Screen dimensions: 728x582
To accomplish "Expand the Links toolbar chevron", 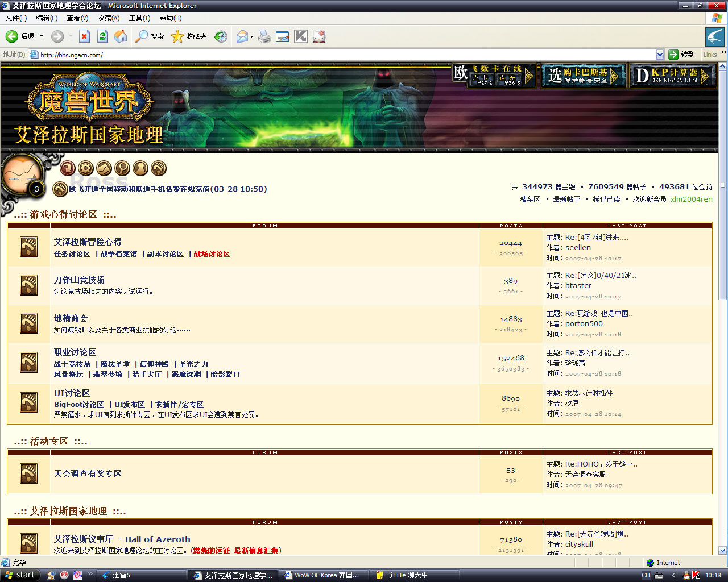I will pos(723,52).
